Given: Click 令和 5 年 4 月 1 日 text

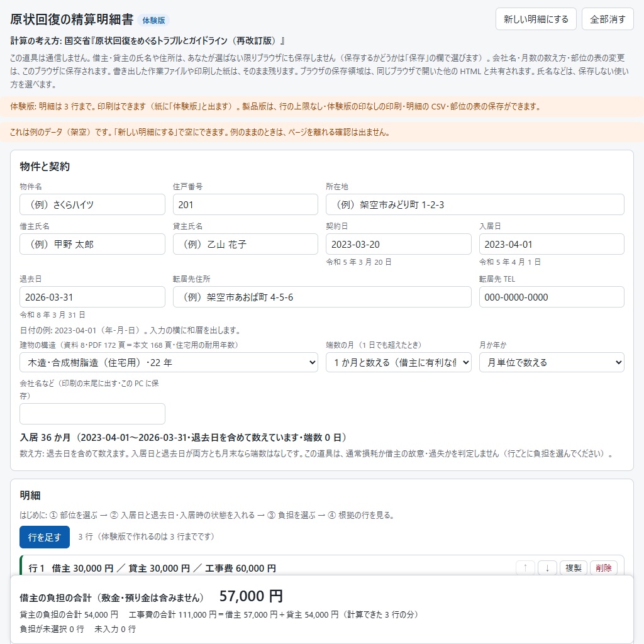Looking at the screenshot, I should click(509, 262).
